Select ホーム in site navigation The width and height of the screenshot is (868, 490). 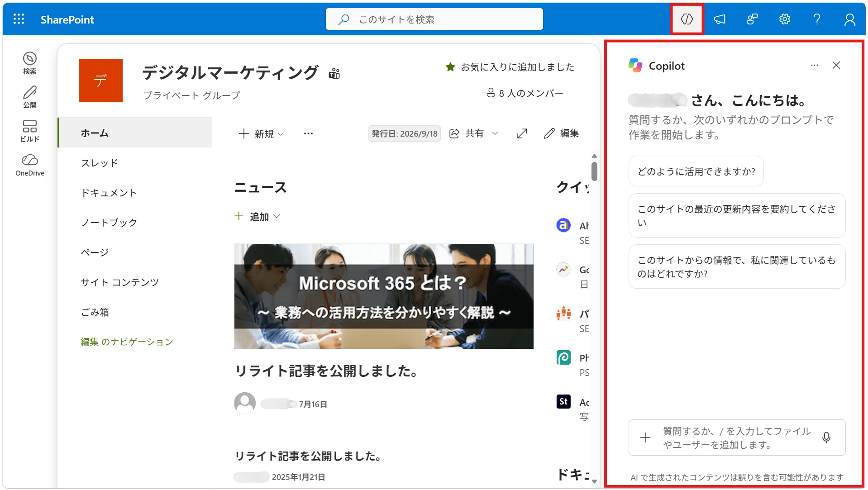[135, 133]
